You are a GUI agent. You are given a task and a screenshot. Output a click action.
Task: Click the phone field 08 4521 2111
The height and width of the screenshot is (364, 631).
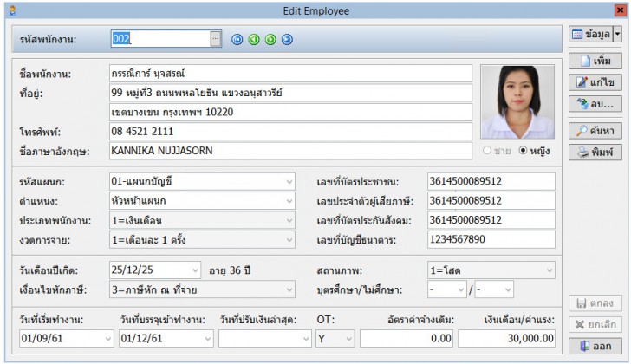(290, 132)
